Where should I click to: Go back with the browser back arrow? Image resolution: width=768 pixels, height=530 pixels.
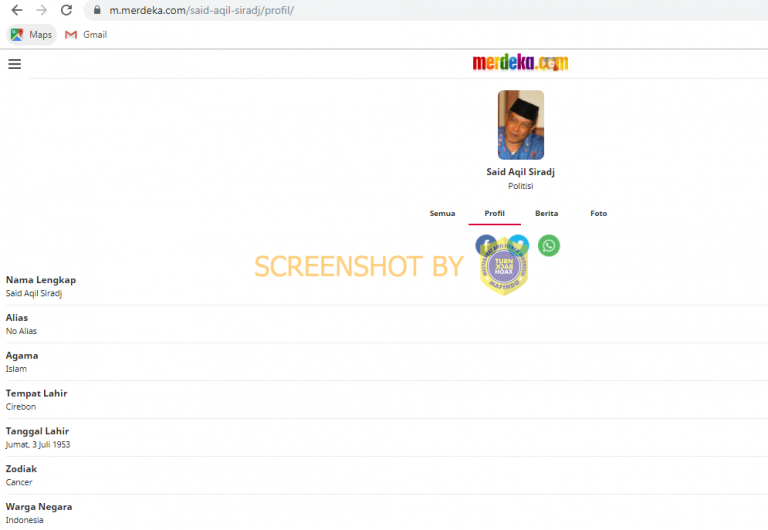coord(17,10)
